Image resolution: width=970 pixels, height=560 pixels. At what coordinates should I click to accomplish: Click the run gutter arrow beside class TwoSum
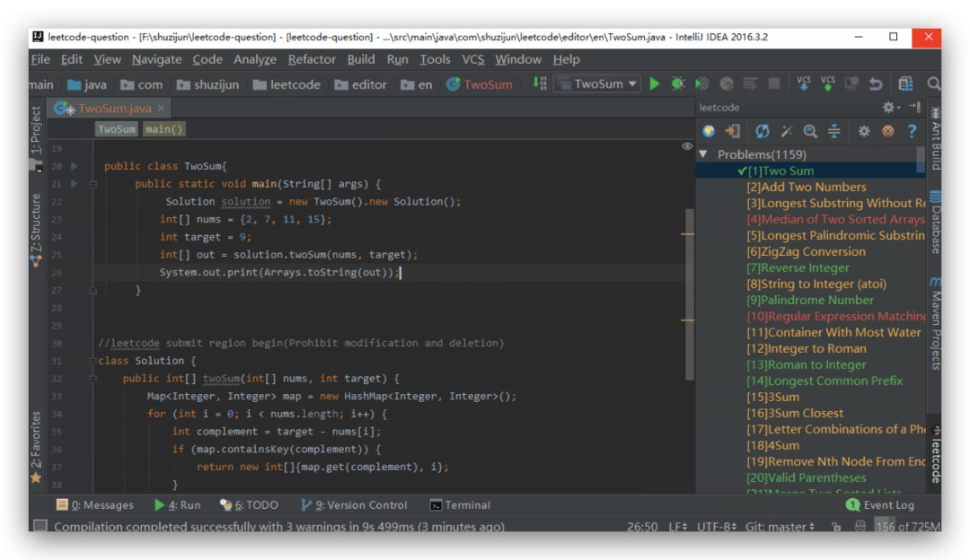click(x=75, y=166)
